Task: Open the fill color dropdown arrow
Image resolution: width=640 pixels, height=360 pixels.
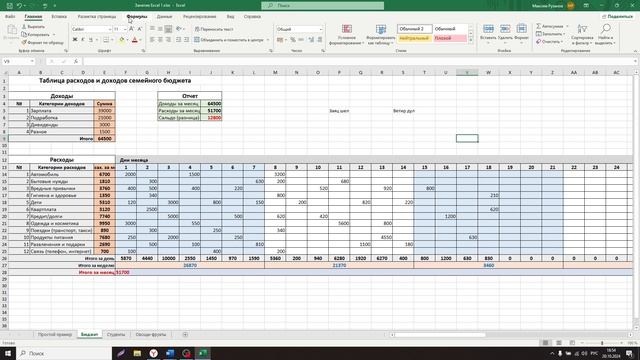Action: tap(127, 40)
